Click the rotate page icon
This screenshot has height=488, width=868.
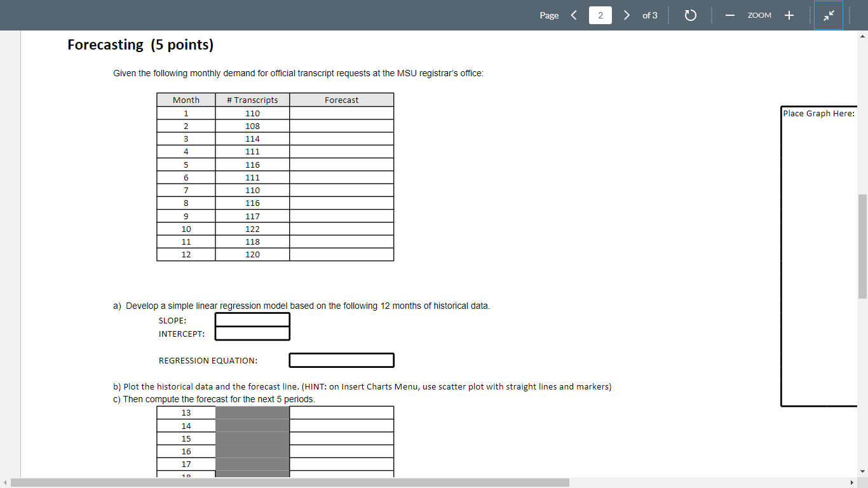[691, 15]
